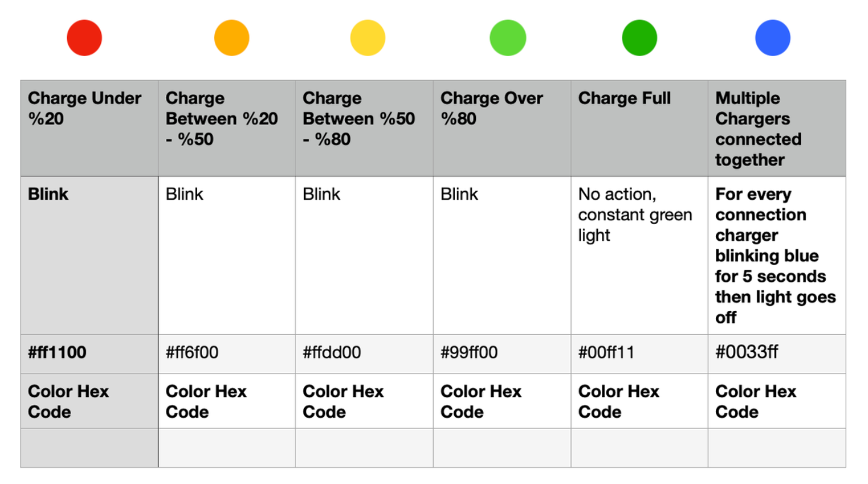Click the bold 'Blink' cell in first column
868x484 pixels.
tap(89, 255)
